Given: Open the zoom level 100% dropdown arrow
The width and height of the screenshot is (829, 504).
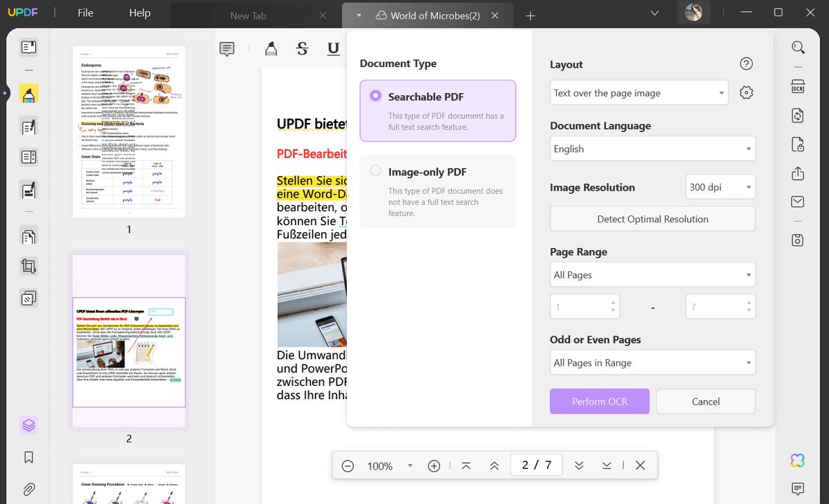Looking at the screenshot, I should [x=410, y=466].
